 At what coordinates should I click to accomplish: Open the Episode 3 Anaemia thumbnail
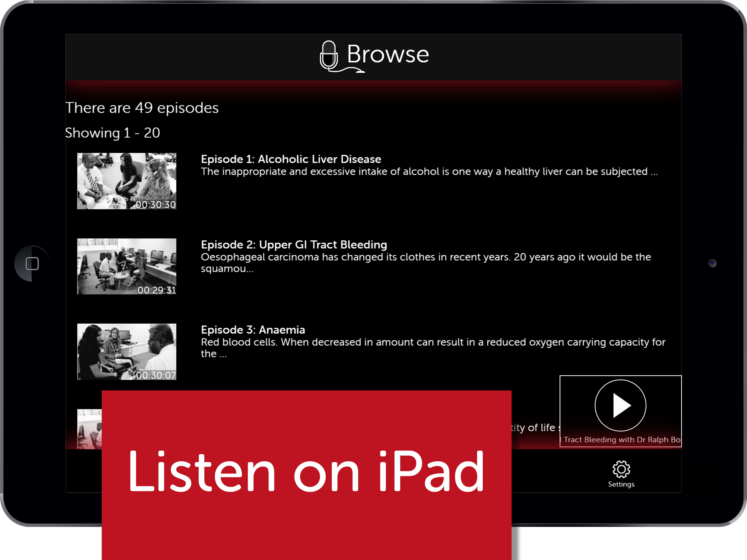[x=126, y=351]
